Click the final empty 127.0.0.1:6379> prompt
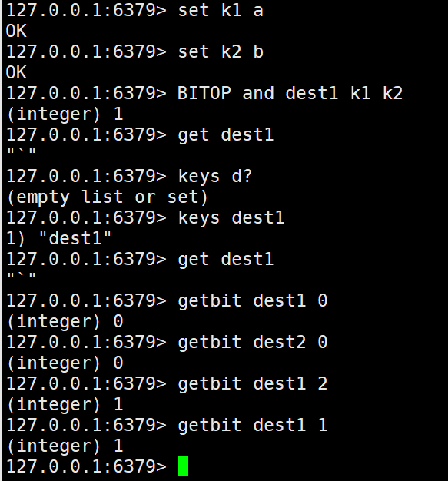This screenshot has height=481, width=448. [x=86, y=466]
